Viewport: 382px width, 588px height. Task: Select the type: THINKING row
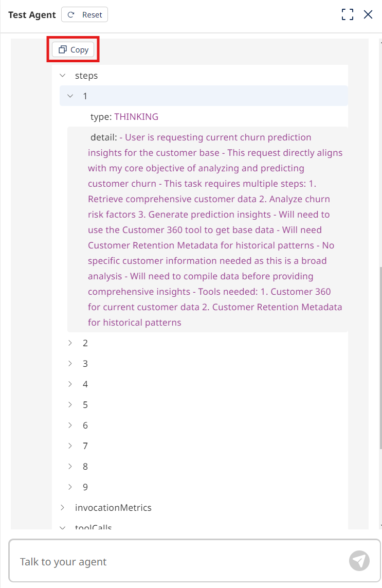[x=124, y=117]
